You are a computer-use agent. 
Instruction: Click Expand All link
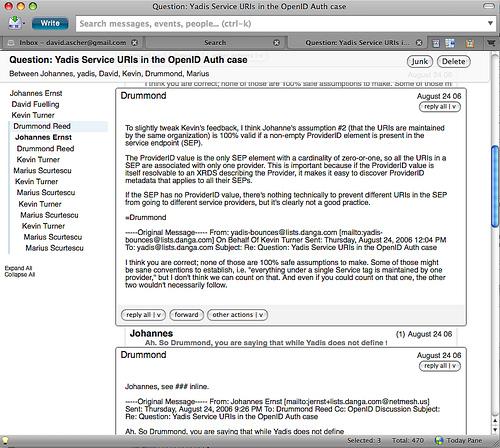pos(18,268)
